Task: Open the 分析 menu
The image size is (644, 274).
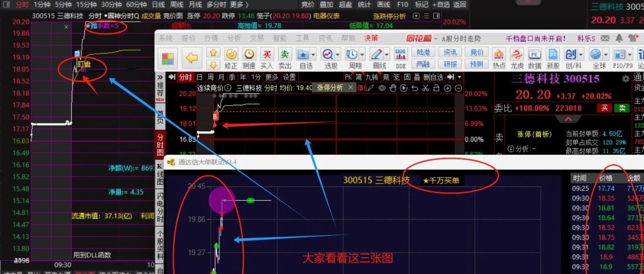Action: [234, 38]
